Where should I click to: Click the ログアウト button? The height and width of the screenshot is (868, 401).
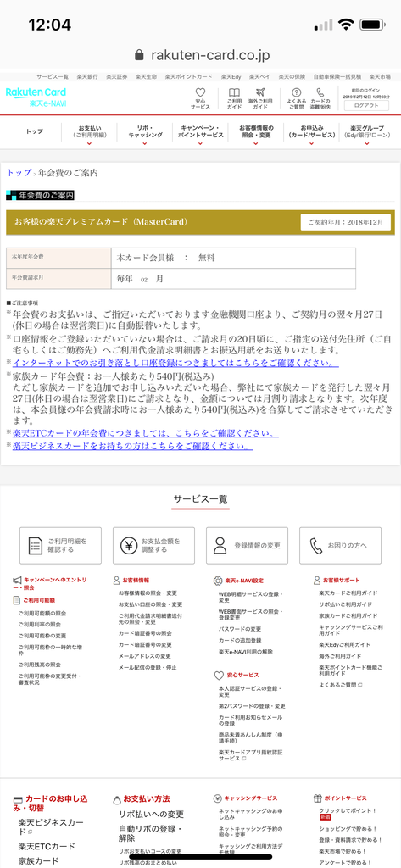pos(366,106)
